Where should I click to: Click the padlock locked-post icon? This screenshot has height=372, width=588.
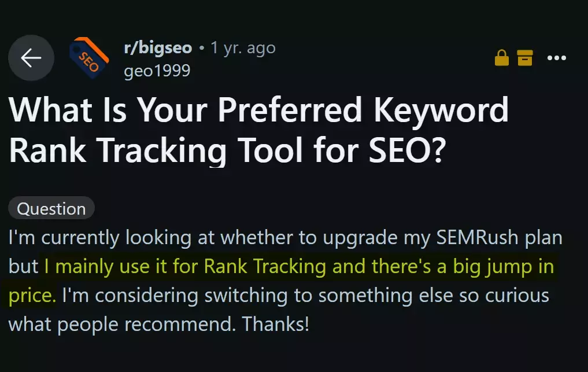tap(502, 58)
